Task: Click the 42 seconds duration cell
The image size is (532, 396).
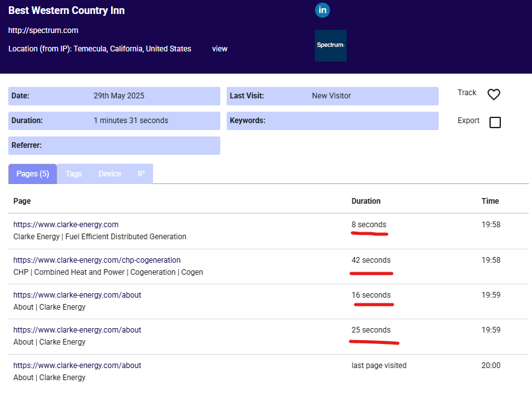Action: coord(371,260)
